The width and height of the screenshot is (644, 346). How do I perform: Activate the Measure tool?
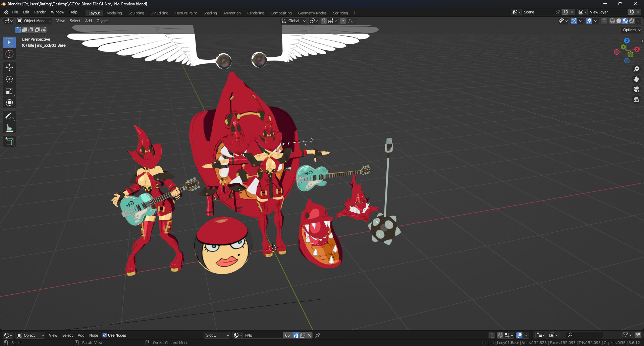9,128
